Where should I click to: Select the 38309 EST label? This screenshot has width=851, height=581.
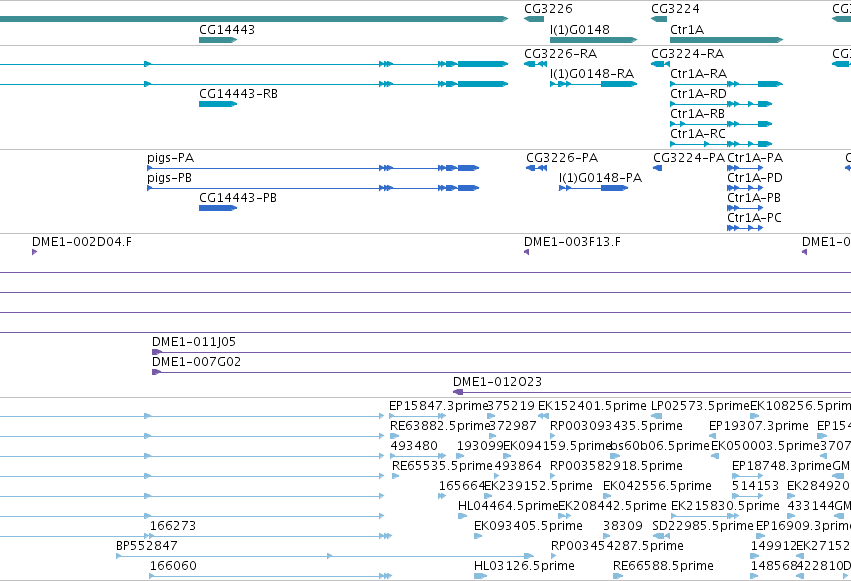(623, 526)
